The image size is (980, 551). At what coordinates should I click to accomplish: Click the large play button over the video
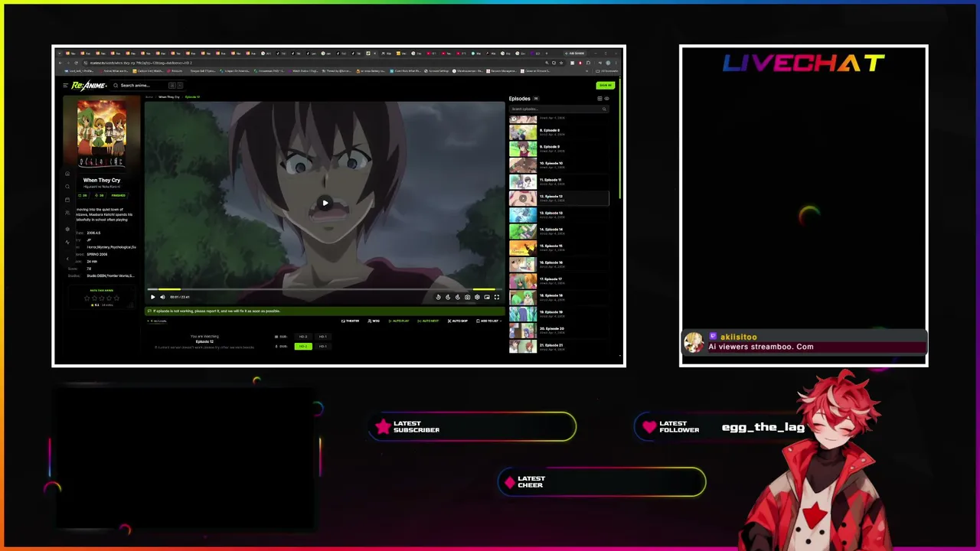[325, 204]
